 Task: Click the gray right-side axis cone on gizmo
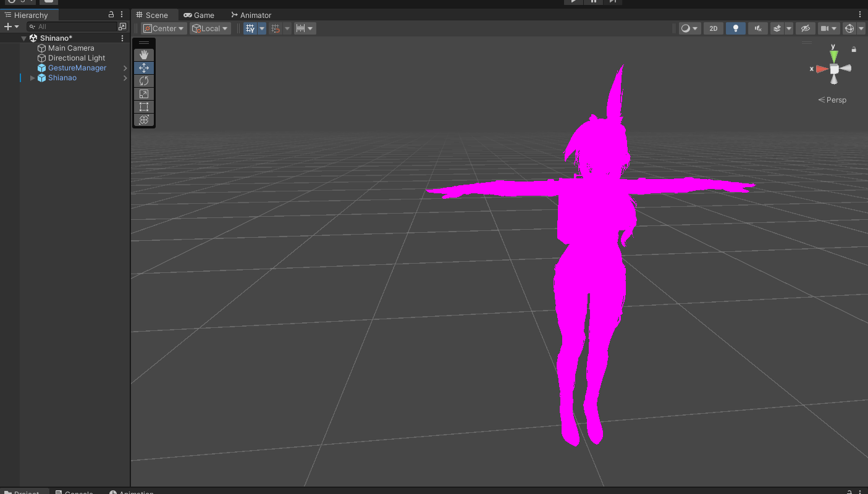click(846, 69)
